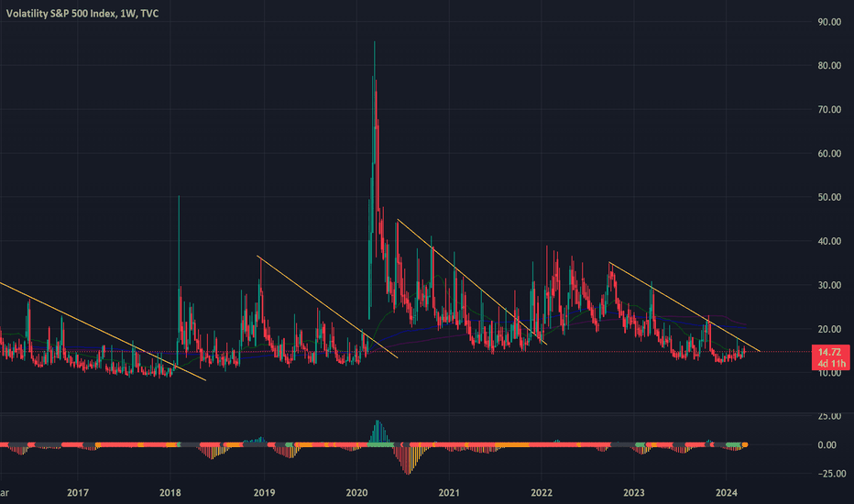Click the 80.00 price axis label
The width and height of the screenshot is (854, 504).
click(829, 65)
